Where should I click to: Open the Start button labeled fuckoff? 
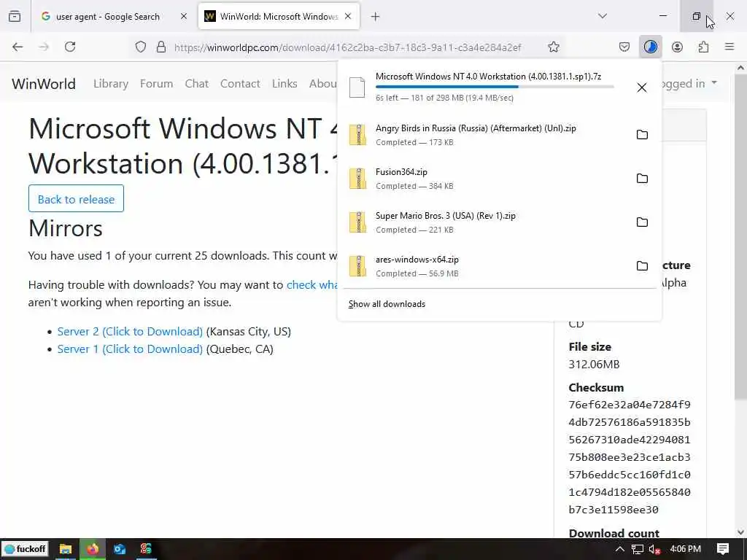26,549
